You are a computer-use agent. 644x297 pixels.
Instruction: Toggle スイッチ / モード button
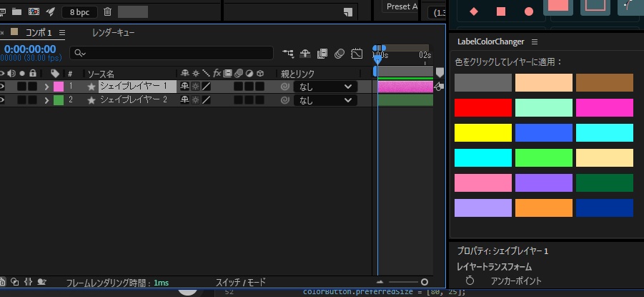click(241, 282)
